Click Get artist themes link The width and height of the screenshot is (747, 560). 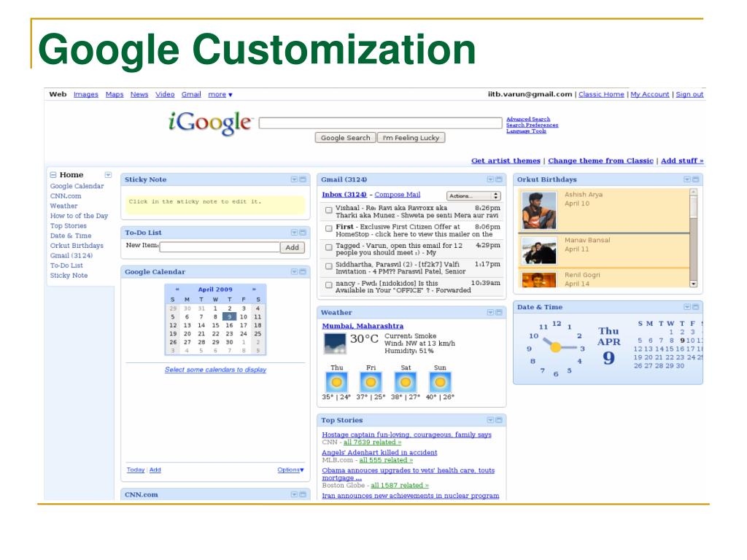click(x=506, y=160)
